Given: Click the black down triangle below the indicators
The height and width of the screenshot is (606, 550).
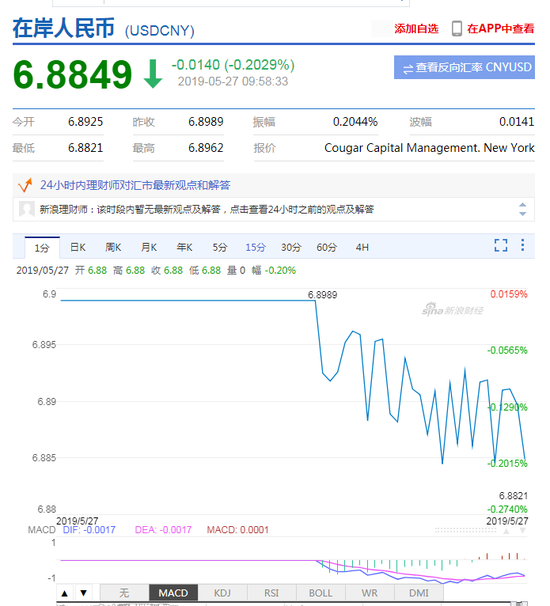Looking at the screenshot, I should pyautogui.click(x=83, y=593).
